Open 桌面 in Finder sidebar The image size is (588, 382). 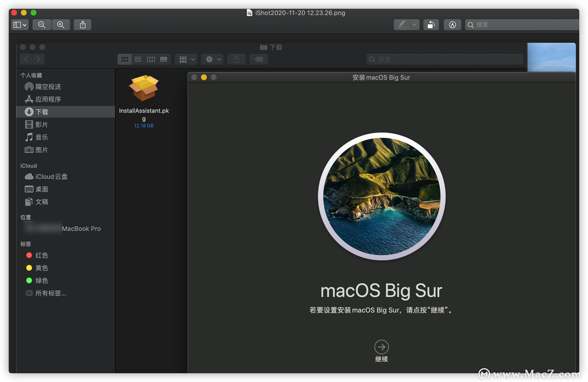pyautogui.click(x=66, y=189)
